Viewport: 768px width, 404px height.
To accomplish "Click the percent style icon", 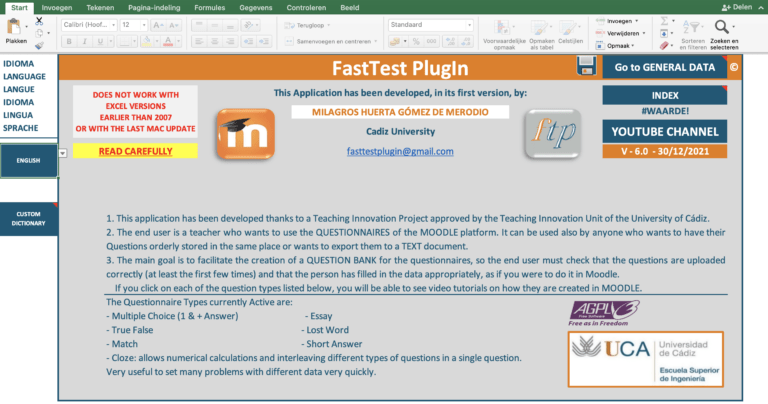I will click(x=416, y=42).
